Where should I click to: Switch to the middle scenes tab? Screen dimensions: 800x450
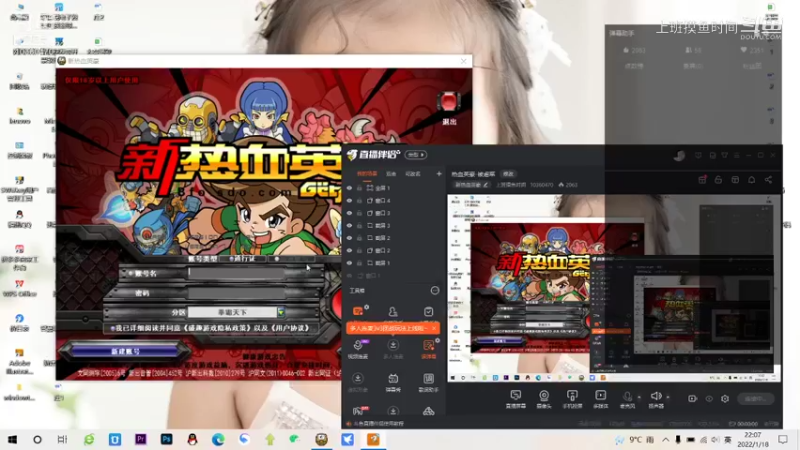[391, 174]
